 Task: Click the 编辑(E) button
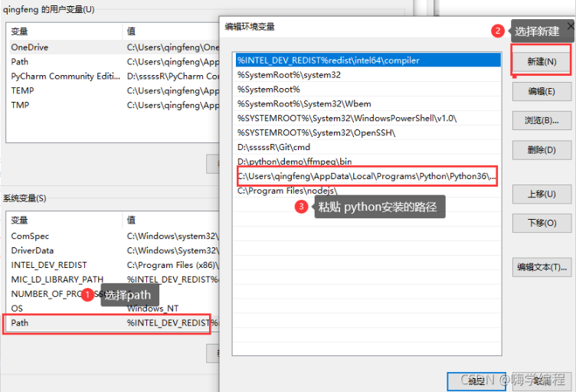[x=542, y=91]
